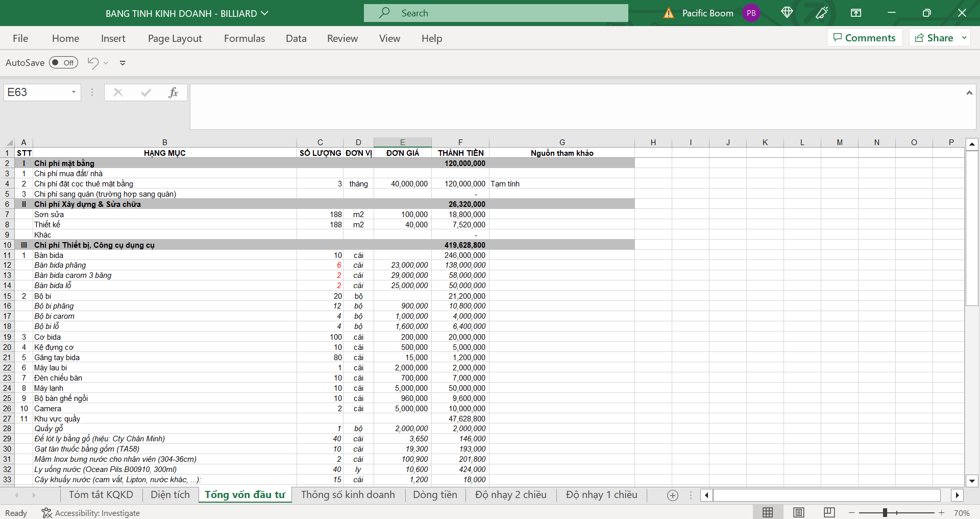This screenshot has height=519, width=980.
Task: Click the Pacific Boom account avatar
Action: pyautogui.click(x=751, y=13)
